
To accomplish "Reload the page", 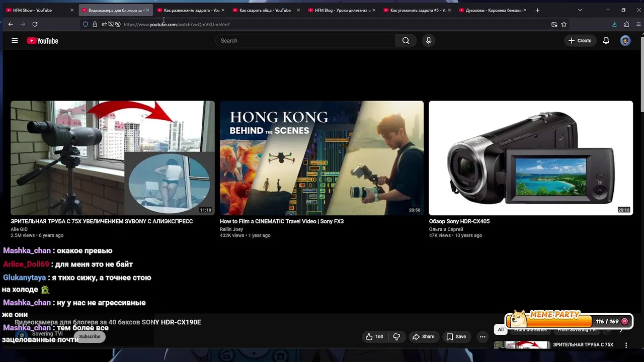I will 35,24.
